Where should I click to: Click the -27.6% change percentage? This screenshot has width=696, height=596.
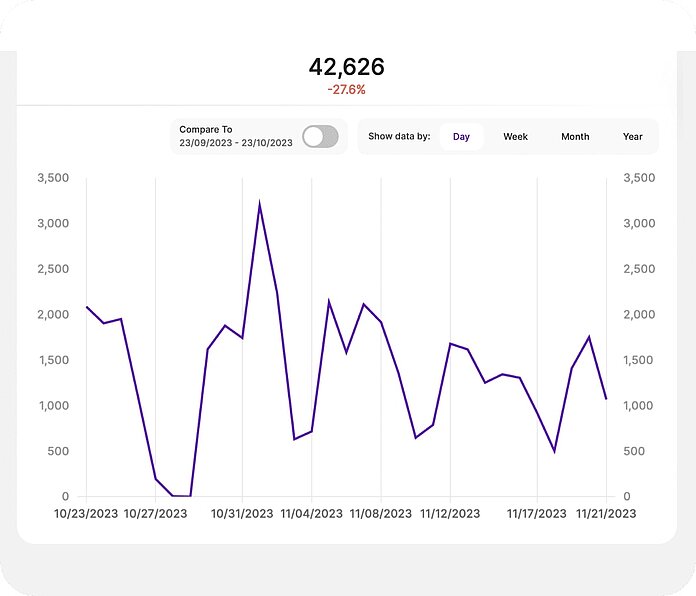click(346, 90)
